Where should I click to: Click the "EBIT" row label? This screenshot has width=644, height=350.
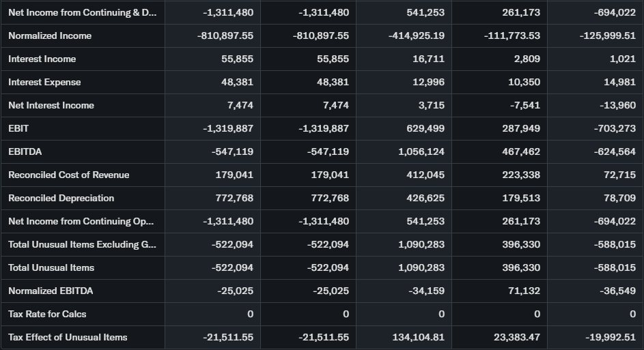[x=18, y=128]
